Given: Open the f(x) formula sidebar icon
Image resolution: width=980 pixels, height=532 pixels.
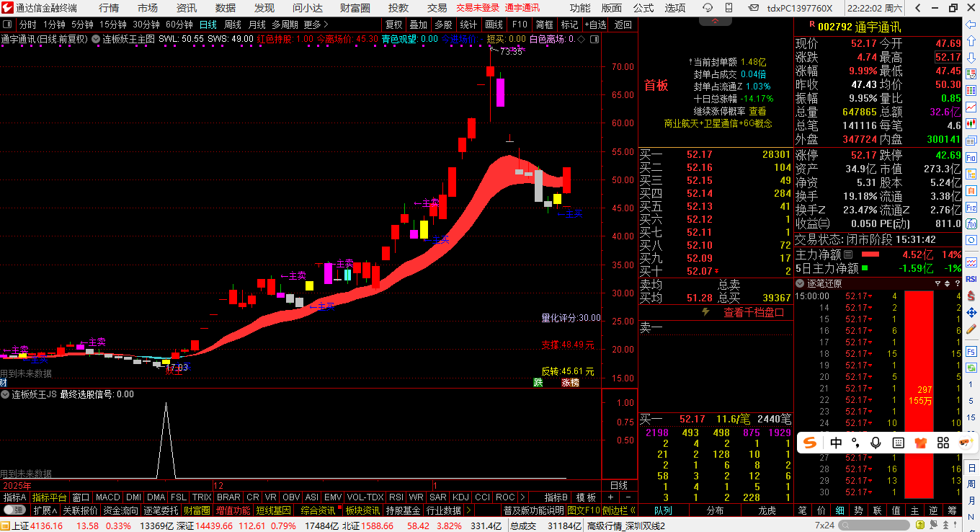Looking at the screenshot, I should [971, 224].
